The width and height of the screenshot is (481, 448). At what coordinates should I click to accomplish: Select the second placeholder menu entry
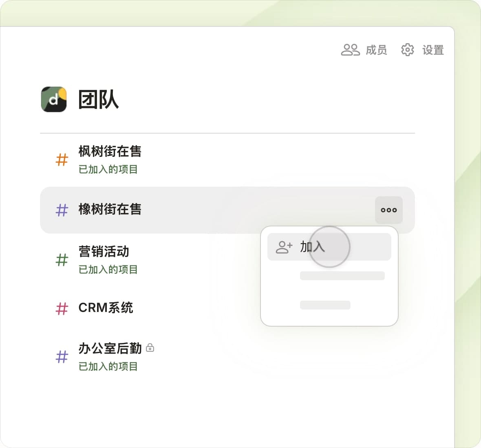tap(342, 276)
